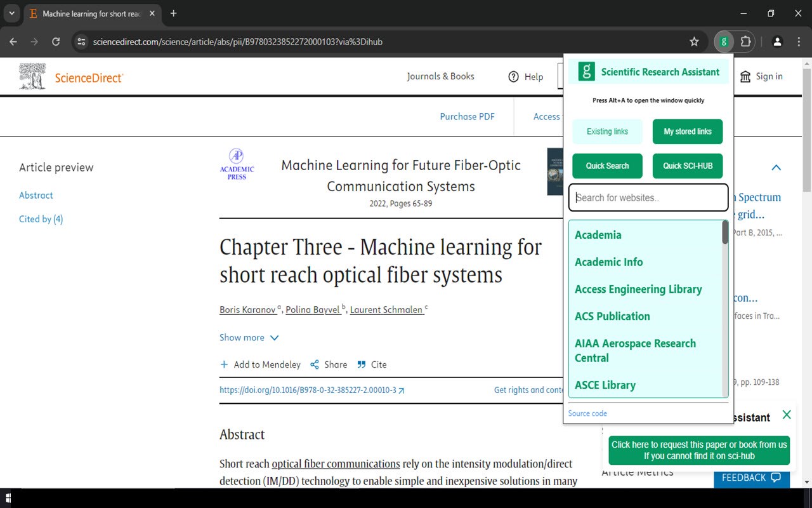Switch to Existing links tab

coord(607,131)
